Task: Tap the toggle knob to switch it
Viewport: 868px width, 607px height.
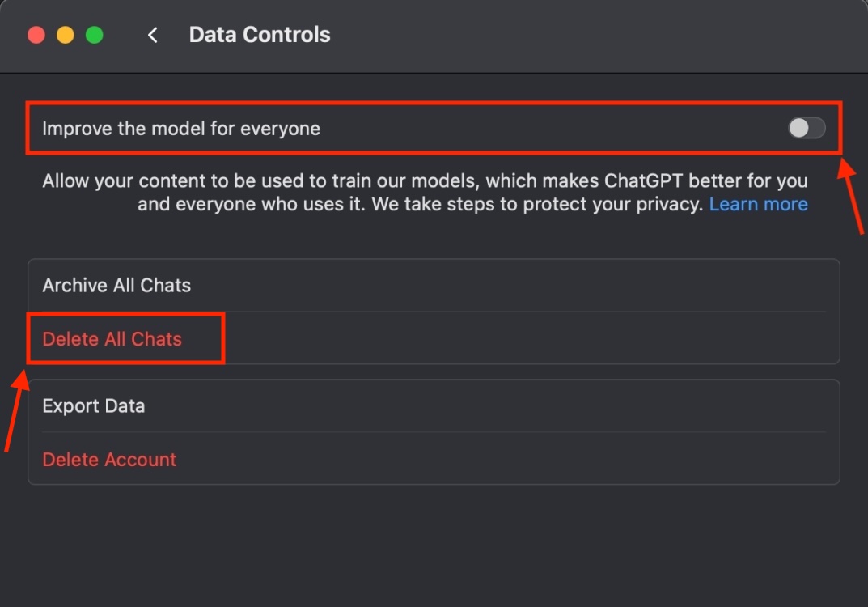Action: click(797, 128)
